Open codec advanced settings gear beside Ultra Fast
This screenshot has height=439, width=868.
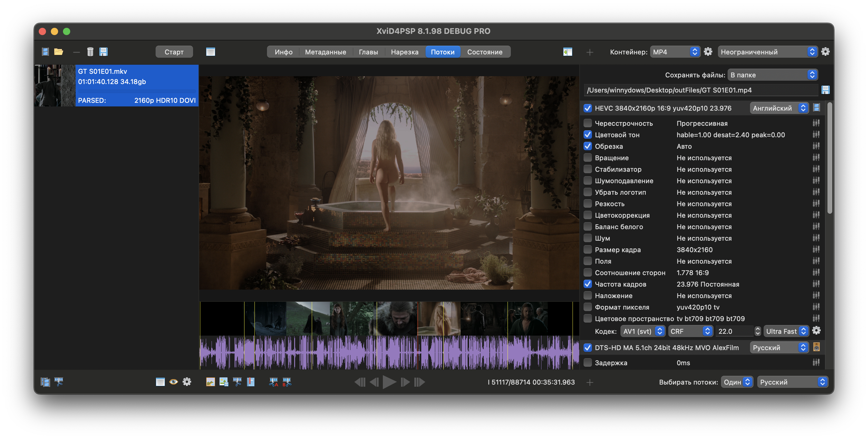tap(817, 331)
